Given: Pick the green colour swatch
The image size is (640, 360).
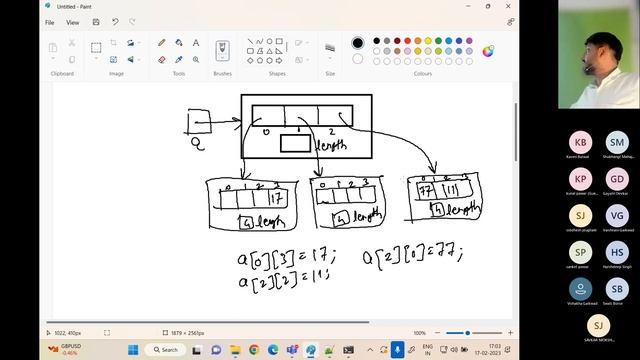Looking at the screenshot, I should (x=438, y=41).
